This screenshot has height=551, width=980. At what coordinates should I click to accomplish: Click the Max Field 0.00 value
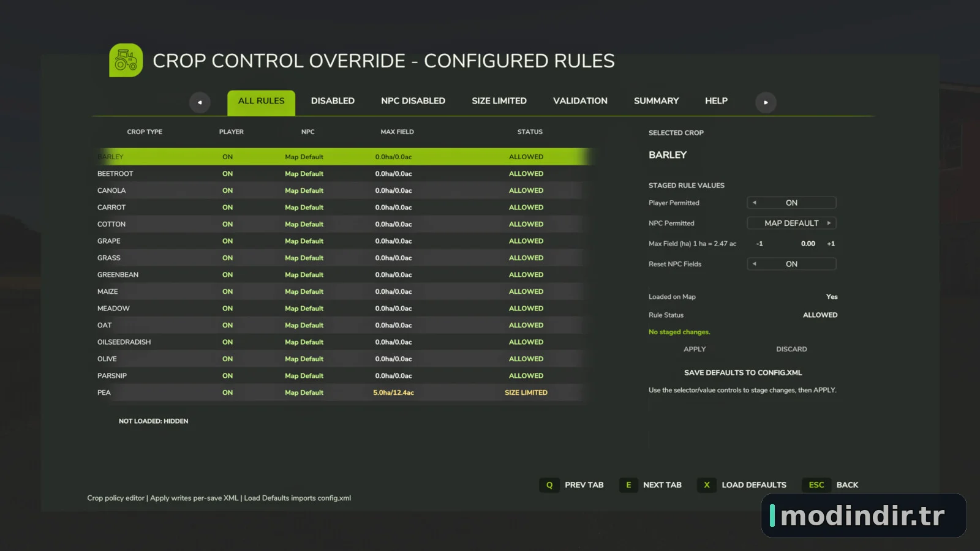808,244
